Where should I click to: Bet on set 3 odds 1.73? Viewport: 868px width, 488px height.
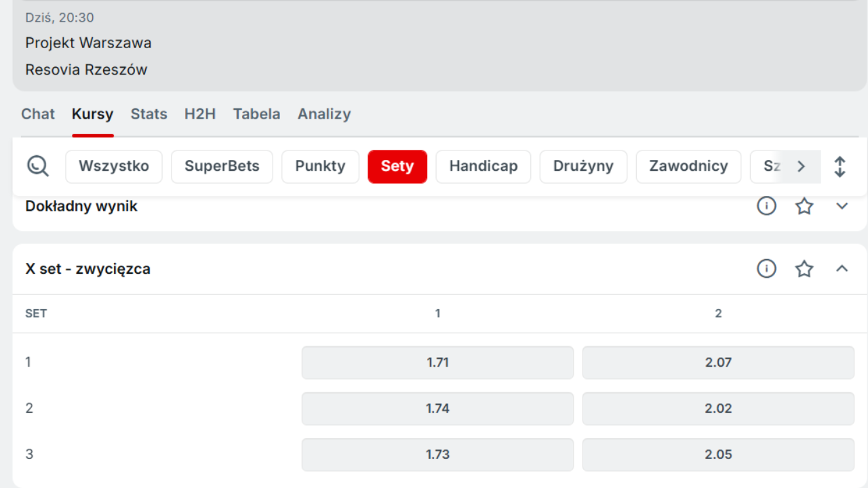pos(437,455)
